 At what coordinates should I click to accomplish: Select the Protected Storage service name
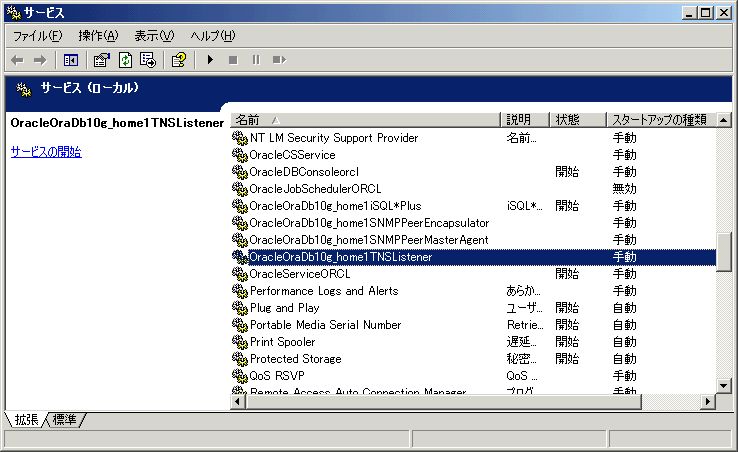tap(296, 359)
